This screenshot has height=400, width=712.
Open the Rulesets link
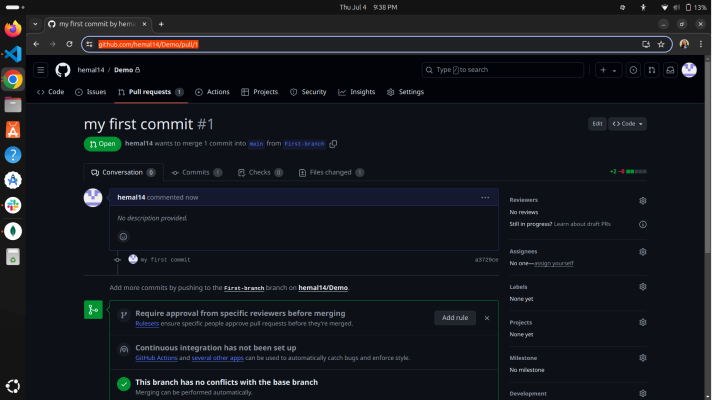[147, 324]
